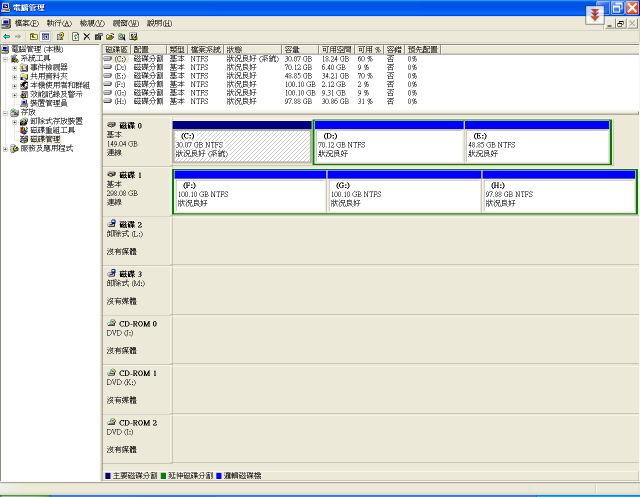Select the 磁碟管理 tree item
The image size is (640, 497).
tap(45, 139)
